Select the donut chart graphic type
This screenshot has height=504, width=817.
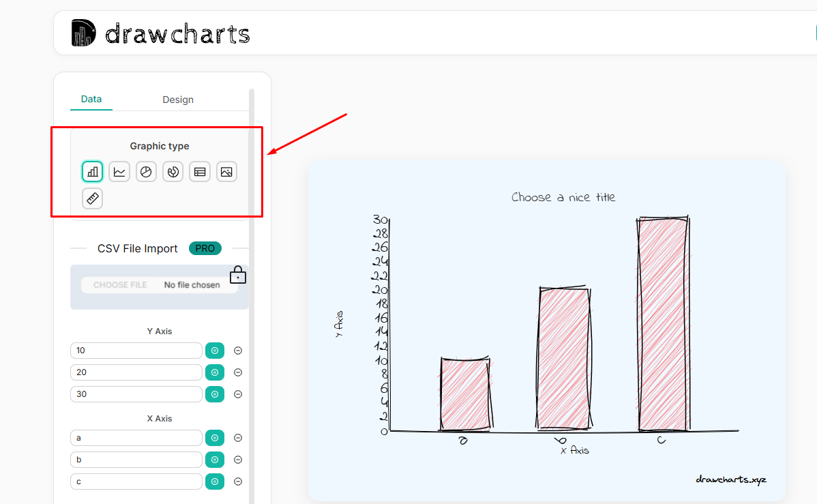click(x=173, y=171)
